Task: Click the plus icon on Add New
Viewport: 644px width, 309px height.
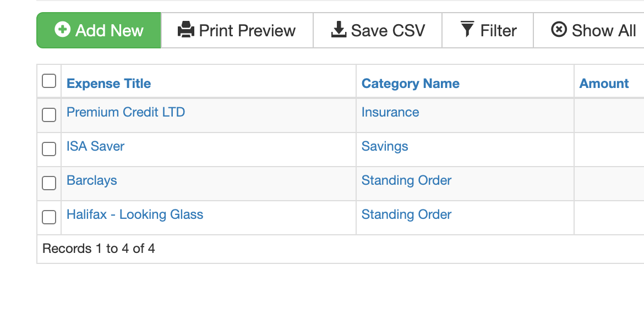Action: 62,30
